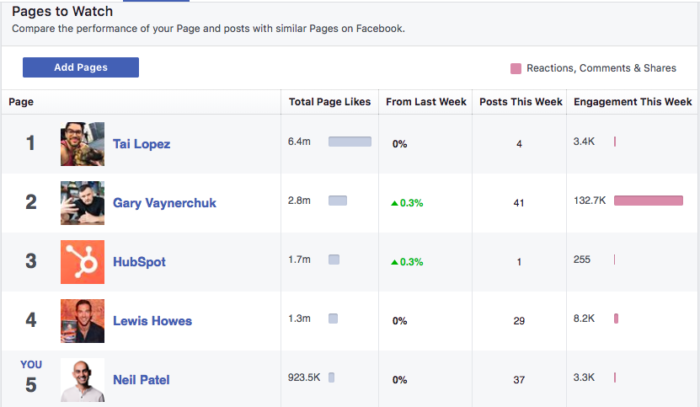700x407 pixels.
Task: Click the pink Reactions legend swatch
Action: tap(516, 68)
